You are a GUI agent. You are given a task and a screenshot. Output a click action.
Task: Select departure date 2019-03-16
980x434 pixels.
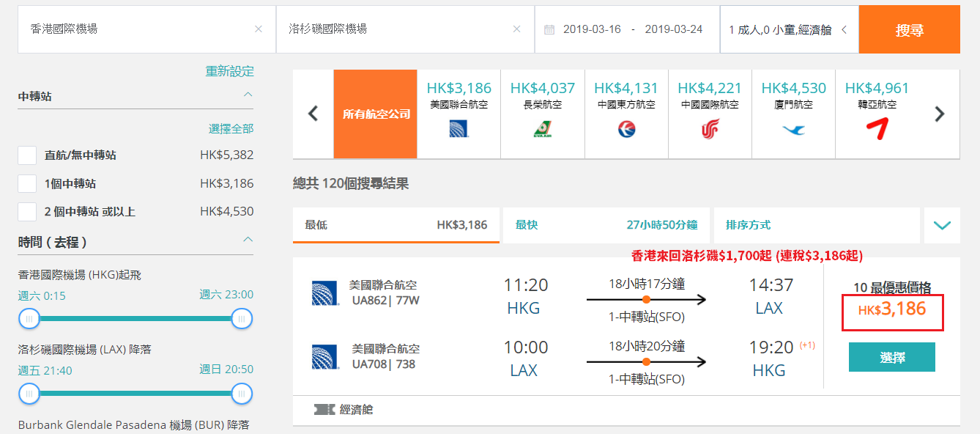click(592, 29)
